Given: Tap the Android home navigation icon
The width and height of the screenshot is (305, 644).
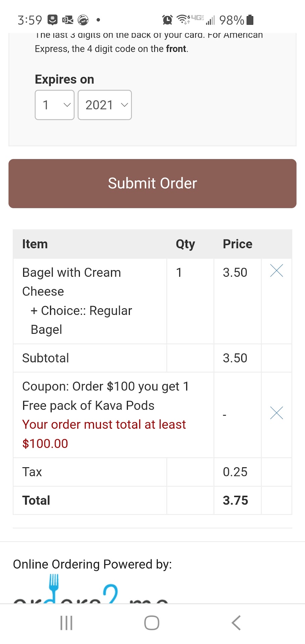Looking at the screenshot, I should point(152,623).
